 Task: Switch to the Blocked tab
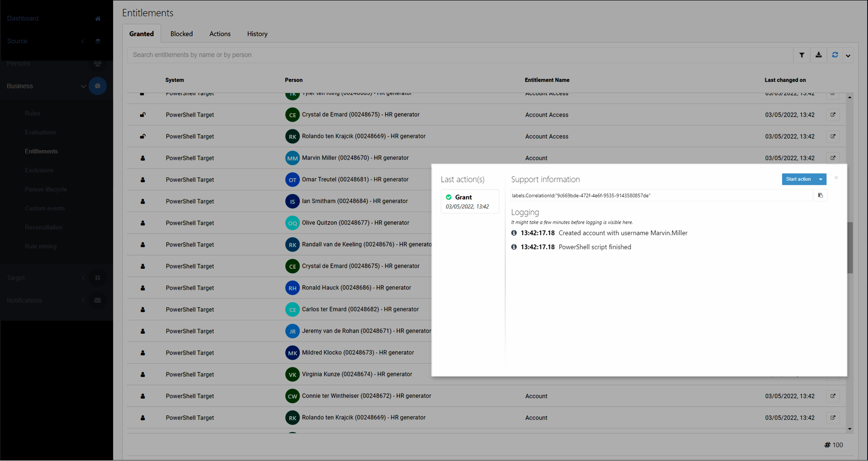[181, 34]
